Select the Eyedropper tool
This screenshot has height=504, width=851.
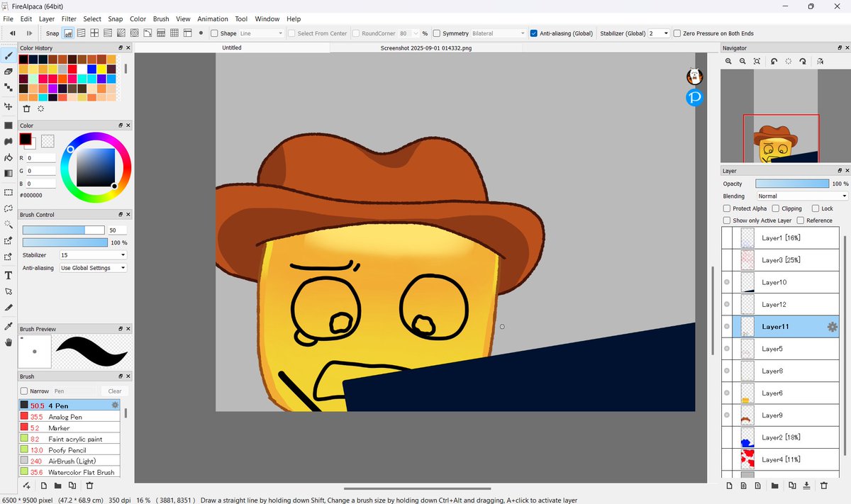click(x=9, y=326)
